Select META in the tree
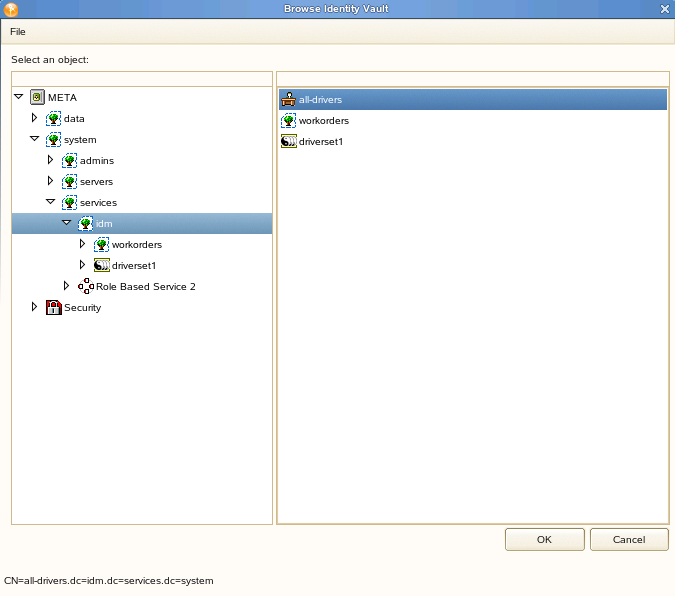The image size is (675, 596). click(x=62, y=98)
